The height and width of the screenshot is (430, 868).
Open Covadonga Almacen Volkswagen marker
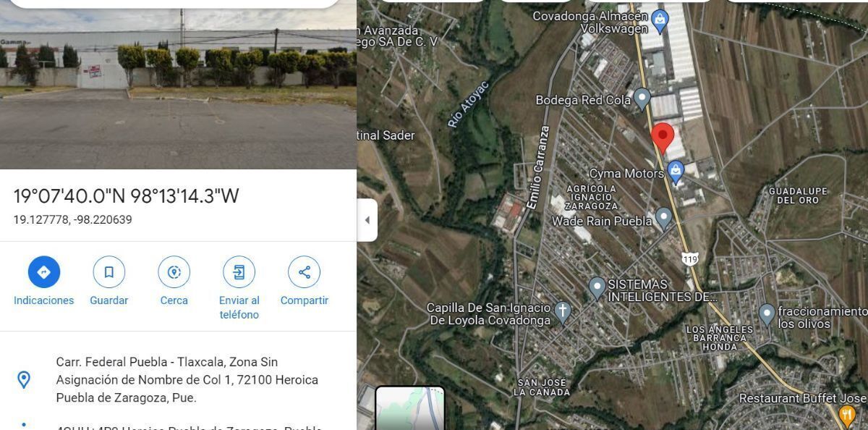[x=660, y=22]
